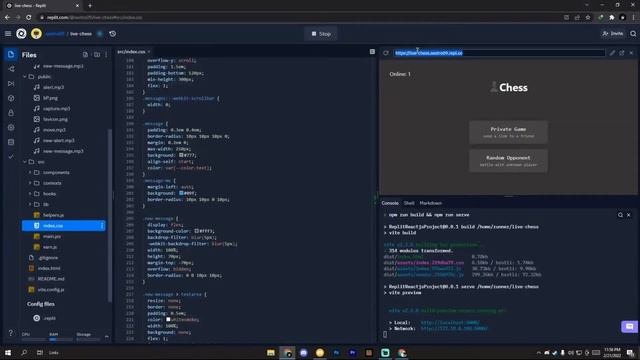This screenshot has width=640, height=360.
Task: Click the pencil edit icon in webview bar
Action: coord(612,53)
